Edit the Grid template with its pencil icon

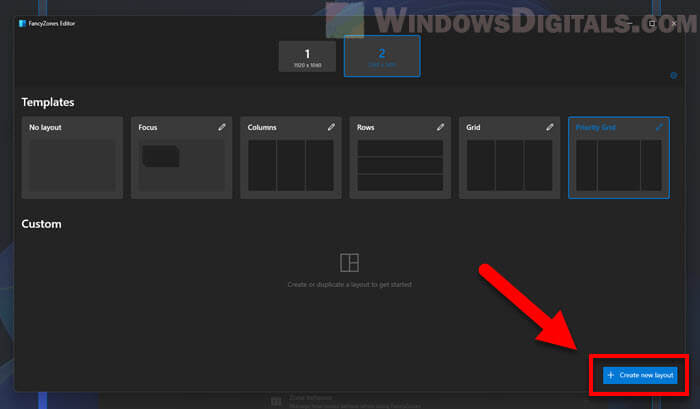550,127
